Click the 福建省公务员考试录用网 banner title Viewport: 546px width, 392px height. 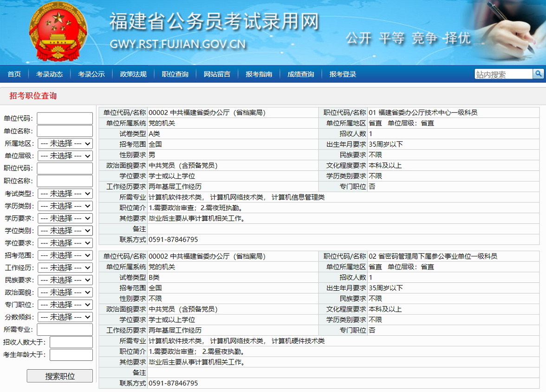[214, 21]
